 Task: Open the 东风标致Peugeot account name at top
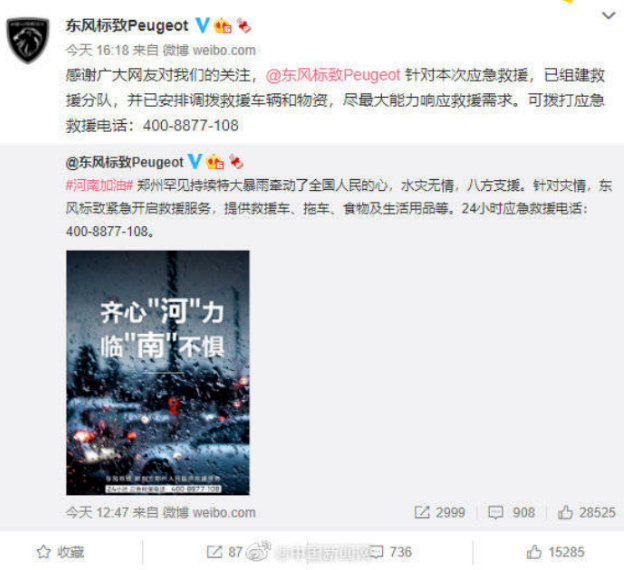(x=127, y=26)
